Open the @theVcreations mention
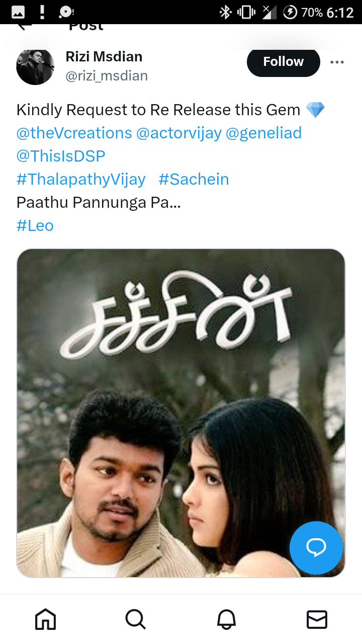Screen dimensions: 362x644 (74, 133)
